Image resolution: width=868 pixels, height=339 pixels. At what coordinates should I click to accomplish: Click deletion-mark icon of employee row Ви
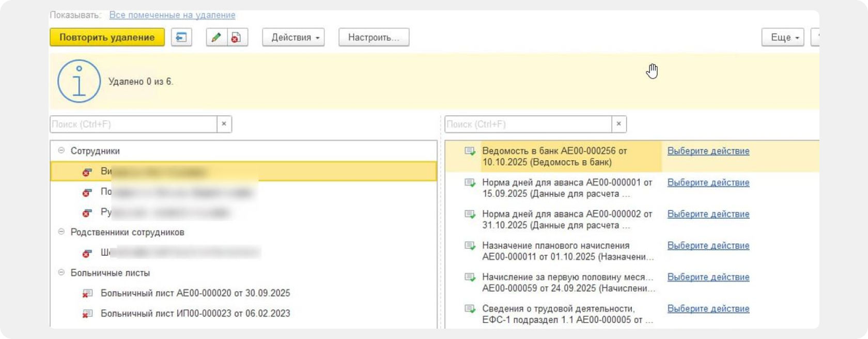click(87, 172)
